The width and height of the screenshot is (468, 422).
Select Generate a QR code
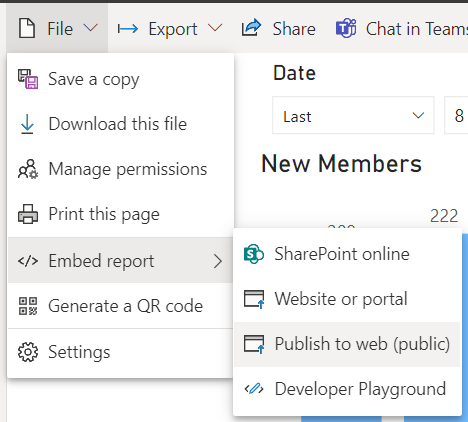pyautogui.click(x=120, y=306)
